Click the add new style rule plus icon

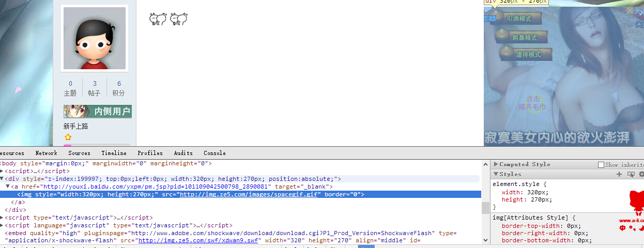[619, 174]
